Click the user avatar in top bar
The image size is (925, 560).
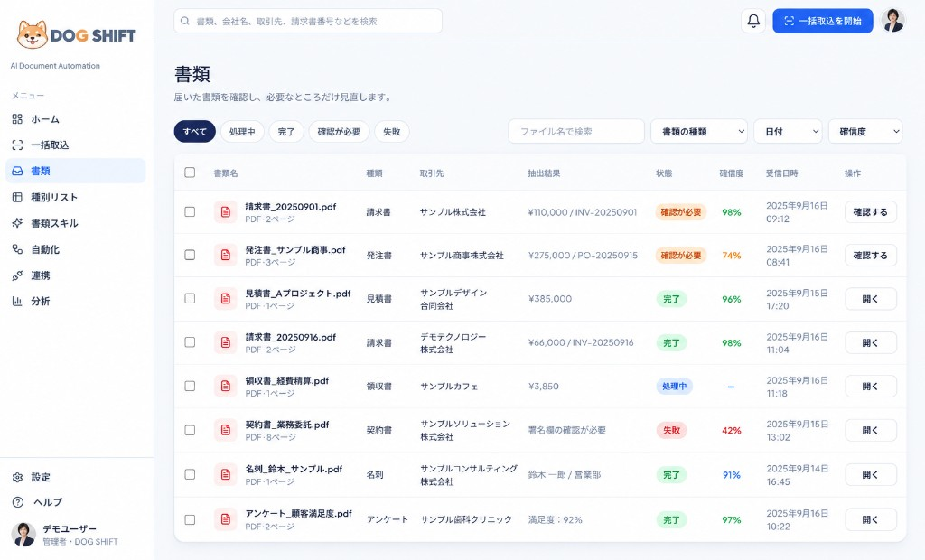[893, 21]
